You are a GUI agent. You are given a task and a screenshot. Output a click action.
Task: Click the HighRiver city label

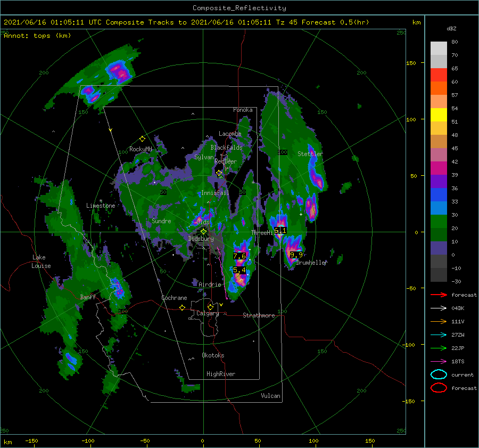click(x=221, y=374)
